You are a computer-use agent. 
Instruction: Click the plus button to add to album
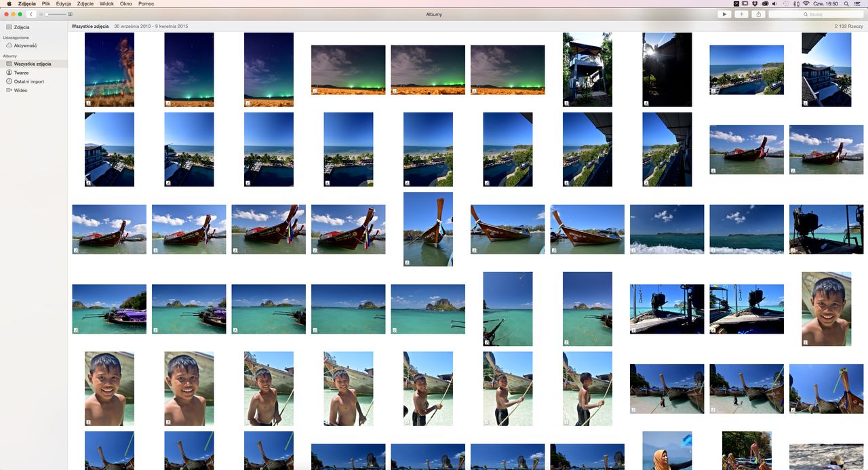point(741,14)
